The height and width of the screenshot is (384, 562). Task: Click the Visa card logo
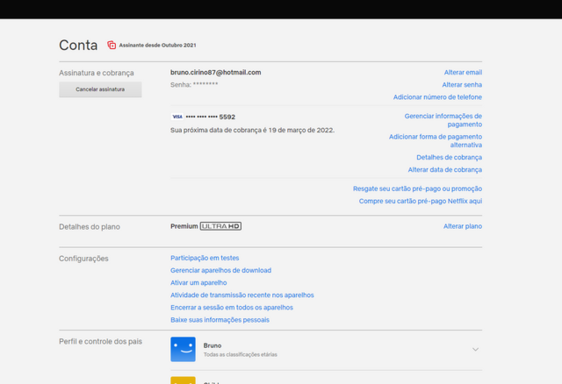[x=177, y=117]
